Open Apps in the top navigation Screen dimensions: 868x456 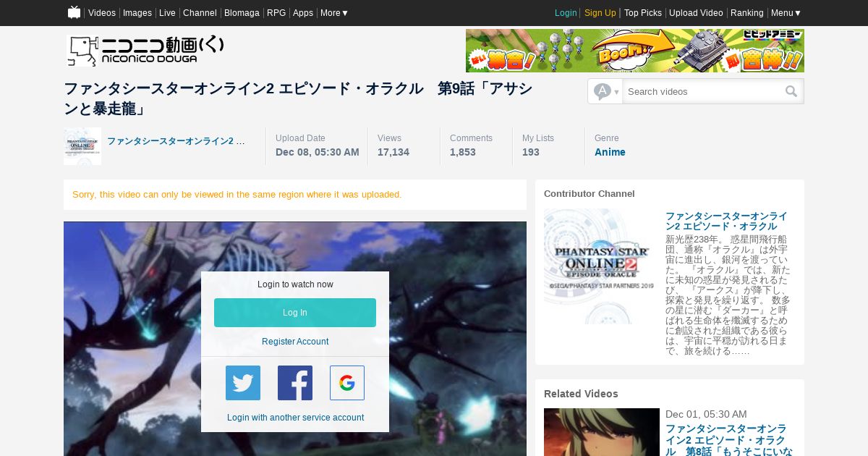[x=303, y=13]
